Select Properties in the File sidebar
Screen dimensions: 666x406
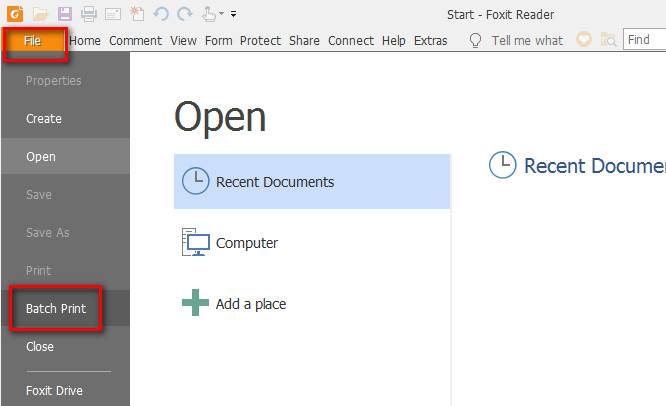coord(65,81)
